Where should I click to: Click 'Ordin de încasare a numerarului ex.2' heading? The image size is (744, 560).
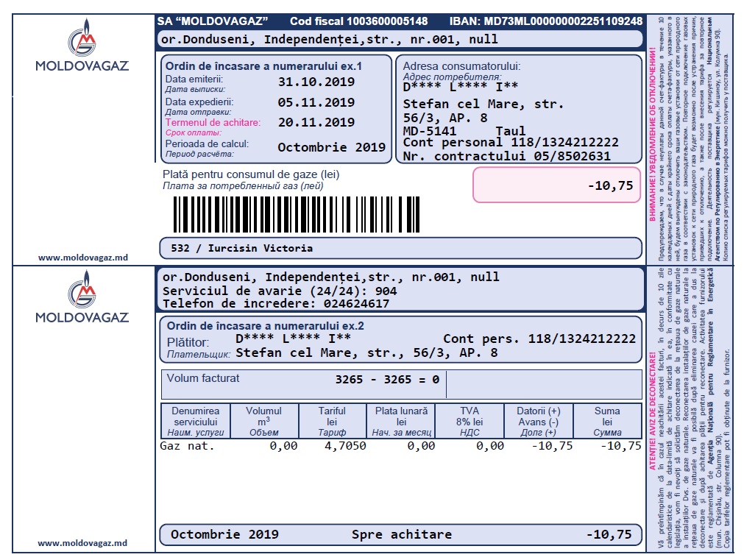(x=265, y=326)
